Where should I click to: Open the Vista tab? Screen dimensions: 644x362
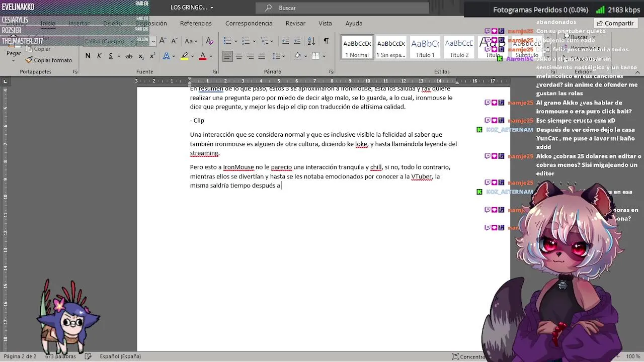325,23
